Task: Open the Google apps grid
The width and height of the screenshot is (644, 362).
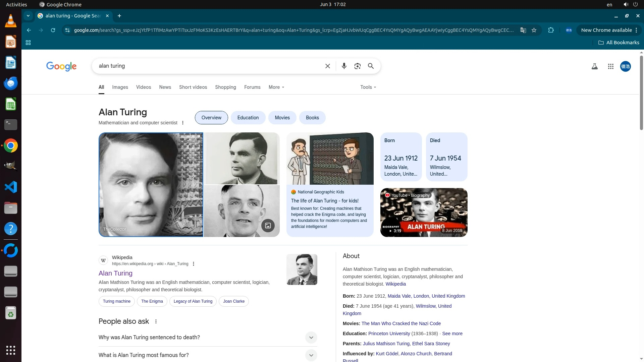Action: (610, 66)
